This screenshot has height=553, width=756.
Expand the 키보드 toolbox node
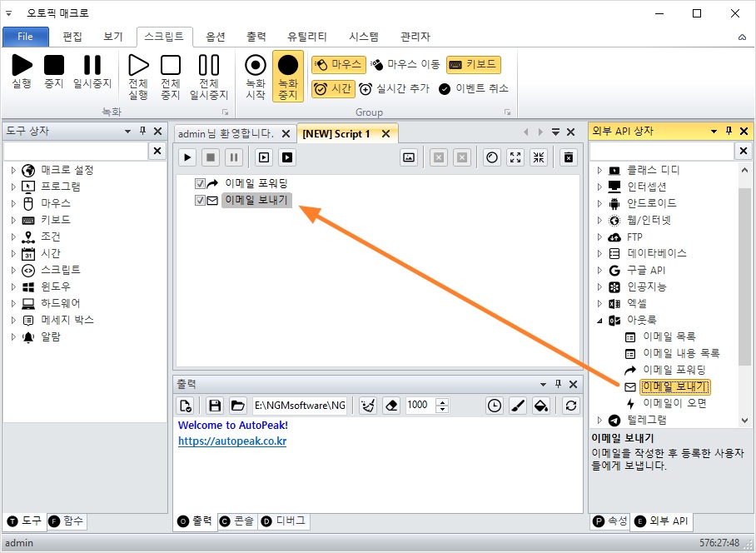coord(13,221)
